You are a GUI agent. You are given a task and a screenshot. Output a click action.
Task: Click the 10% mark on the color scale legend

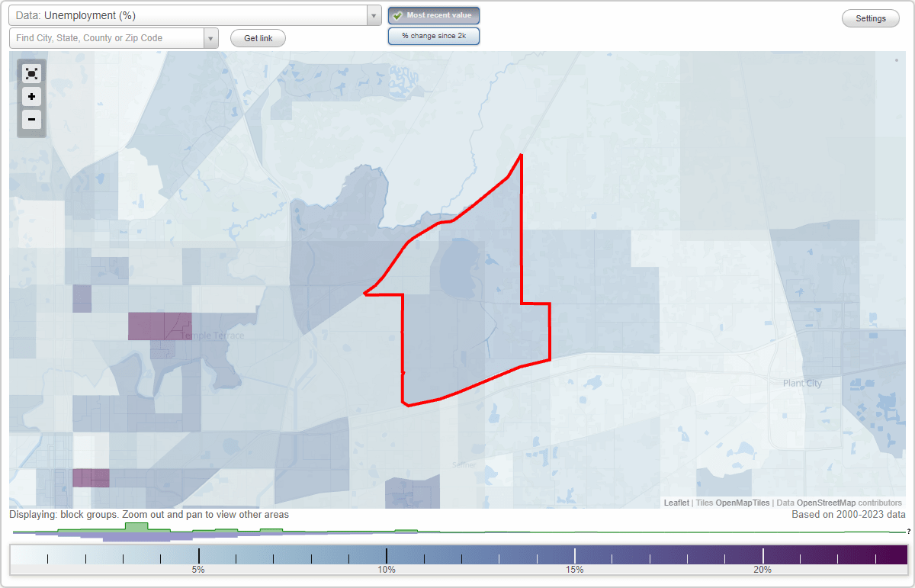387,557
